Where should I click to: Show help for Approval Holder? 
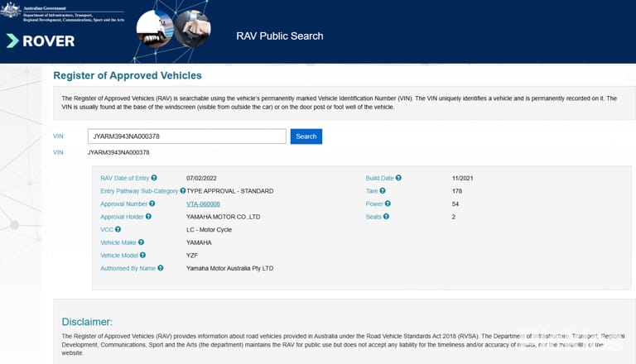148,217
